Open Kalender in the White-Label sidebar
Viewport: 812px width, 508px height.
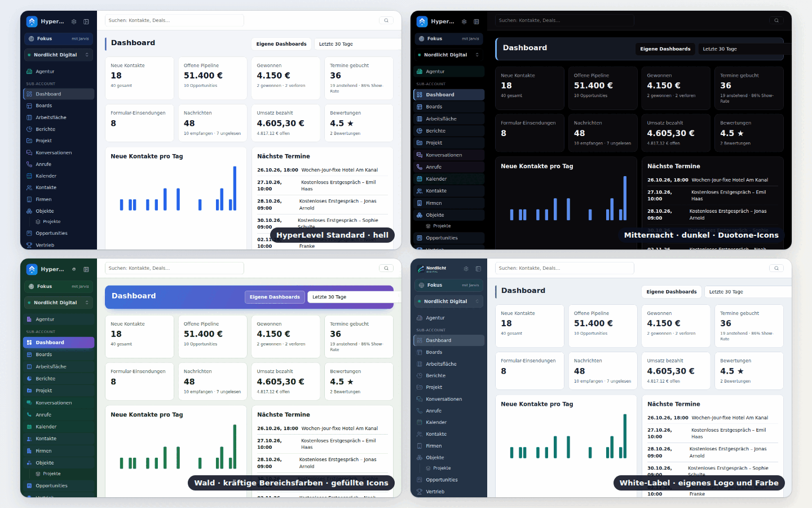tap(449, 422)
